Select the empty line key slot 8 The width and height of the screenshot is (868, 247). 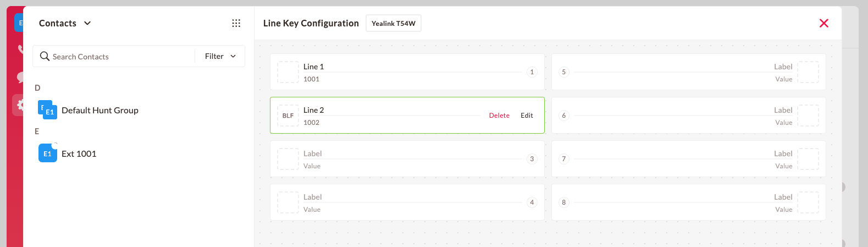point(689,202)
